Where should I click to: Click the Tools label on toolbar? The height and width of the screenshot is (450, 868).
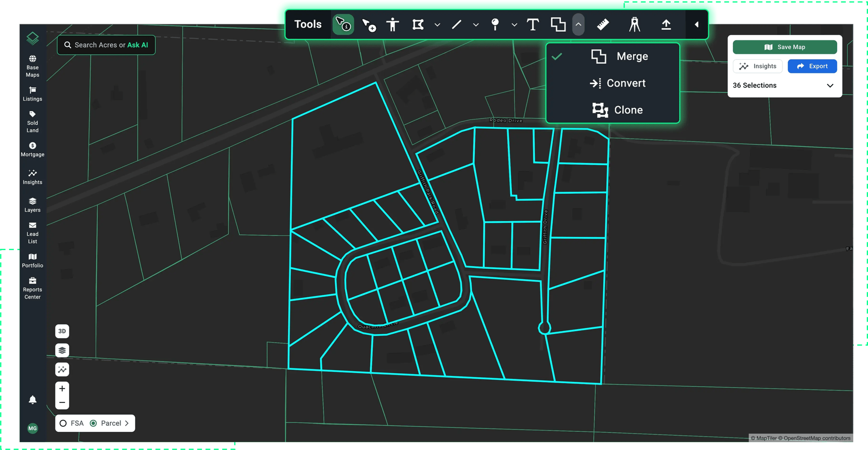(308, 25)
